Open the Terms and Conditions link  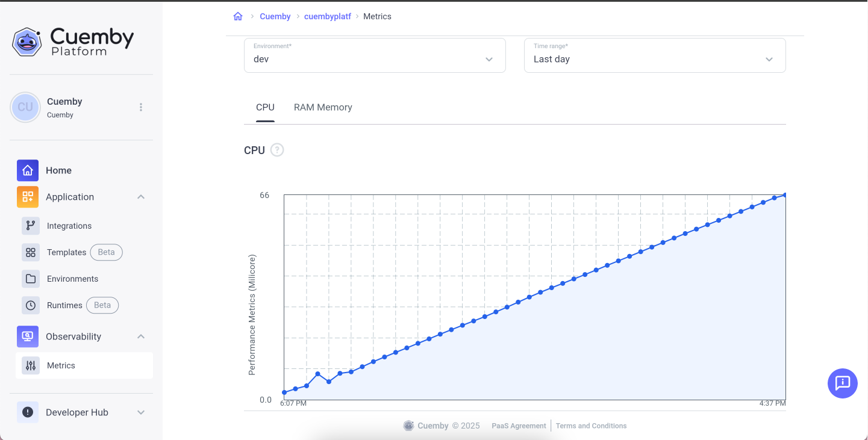(x=591, y=426)
